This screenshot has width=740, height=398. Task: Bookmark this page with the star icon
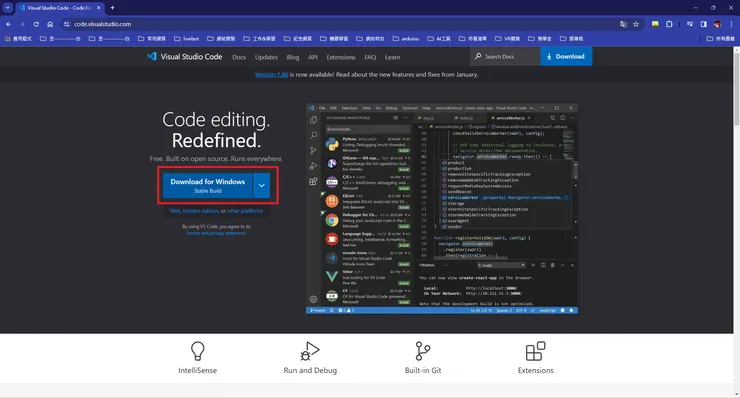tap(636, 24)
